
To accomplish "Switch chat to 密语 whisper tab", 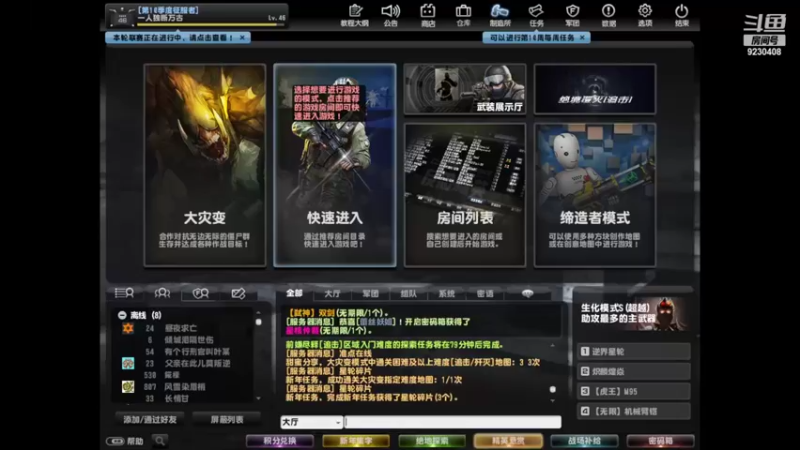I will pyautogui.click(x=485, y=293).
